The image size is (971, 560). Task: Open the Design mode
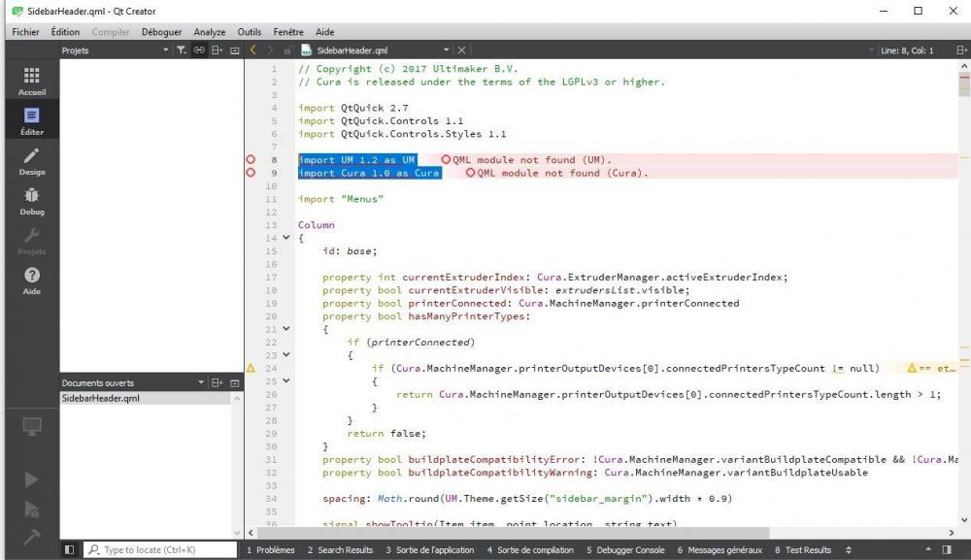point(32,161)
